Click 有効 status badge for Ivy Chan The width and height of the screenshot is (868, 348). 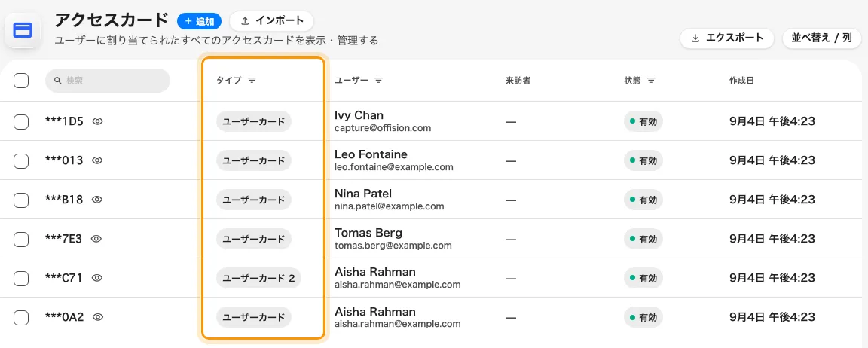pos(643,122)
